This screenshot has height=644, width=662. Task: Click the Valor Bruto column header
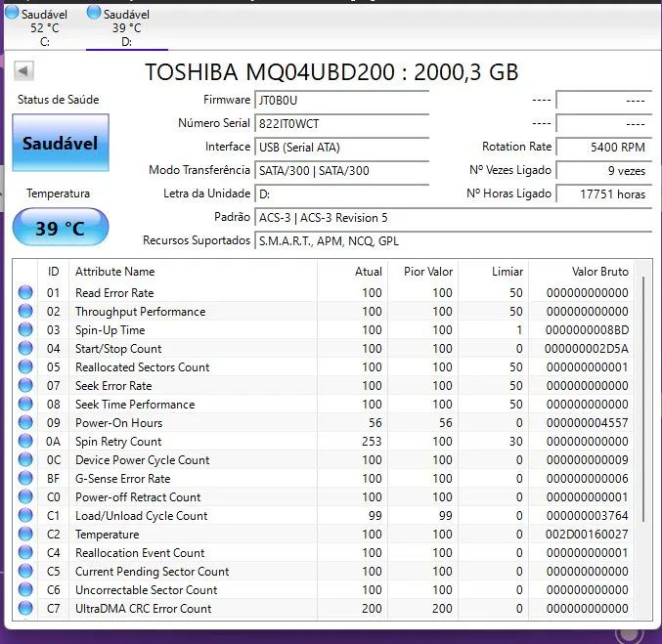pos(582,272)
